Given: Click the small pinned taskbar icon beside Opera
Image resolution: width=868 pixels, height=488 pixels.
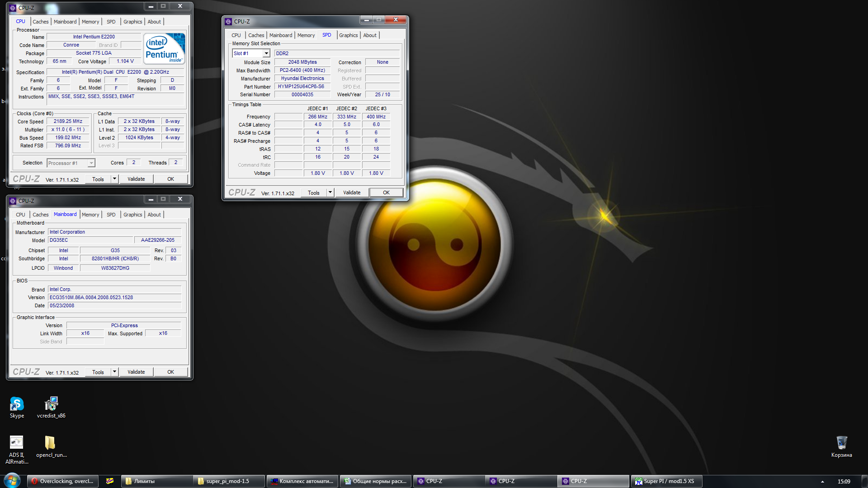Looking at the screenshot, I should click(109, 481).
